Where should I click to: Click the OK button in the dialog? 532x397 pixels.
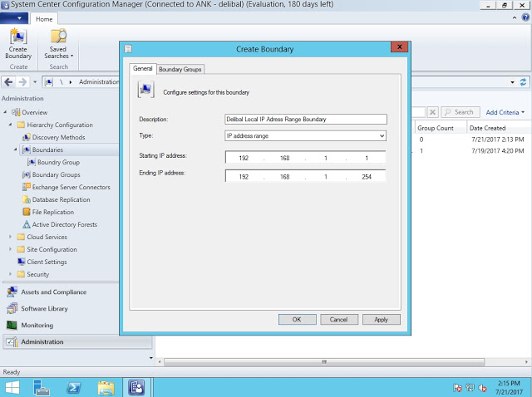tap(296, 319)
